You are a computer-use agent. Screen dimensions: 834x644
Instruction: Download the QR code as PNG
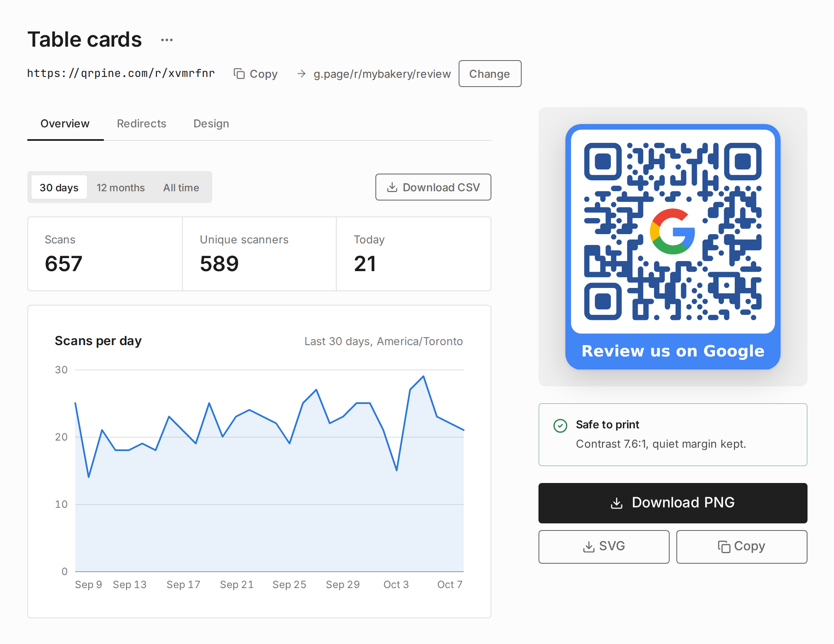coord(673,503)
